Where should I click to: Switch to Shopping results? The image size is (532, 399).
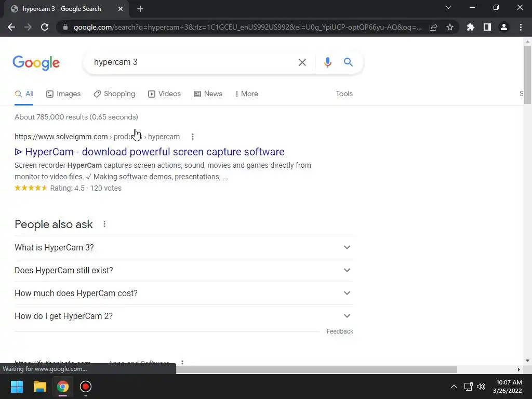point(114,94)
